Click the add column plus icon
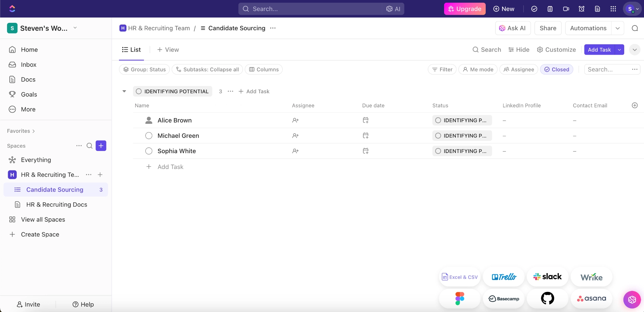Viewport: 644px width, 312px height. pyautogui.click(x=635, y=105)
